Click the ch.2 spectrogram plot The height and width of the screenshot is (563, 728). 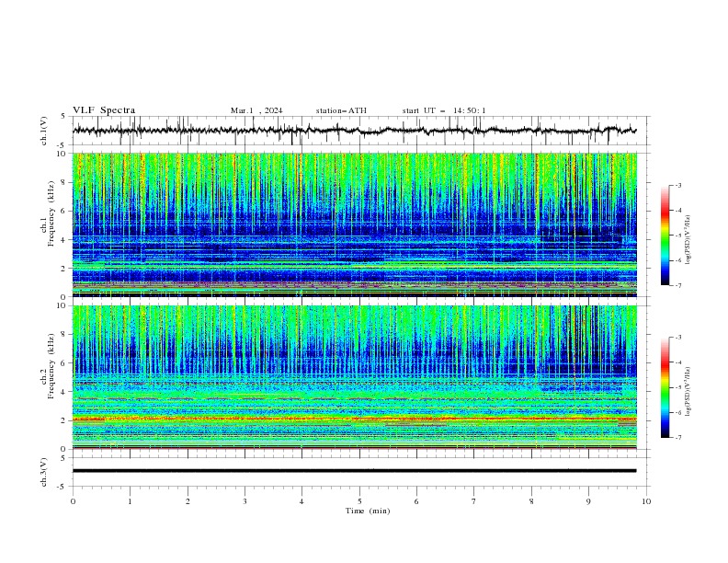pos(355,377)
